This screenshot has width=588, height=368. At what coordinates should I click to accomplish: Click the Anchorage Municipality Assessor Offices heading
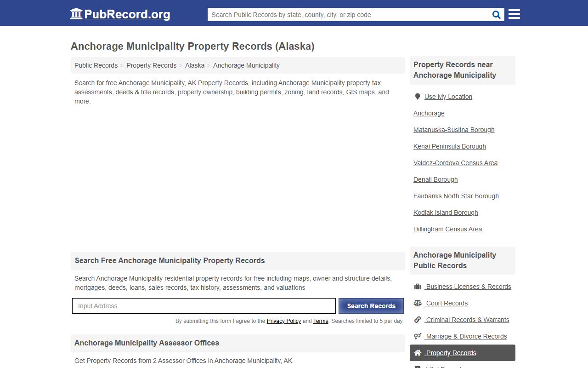coord(147,343)
